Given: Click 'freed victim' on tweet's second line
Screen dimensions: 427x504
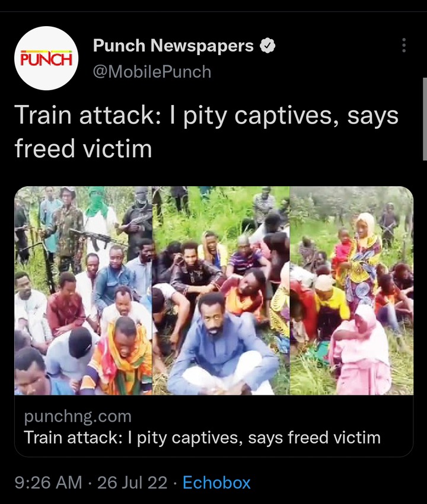Looking at the screenshot, I should point(83,148).
